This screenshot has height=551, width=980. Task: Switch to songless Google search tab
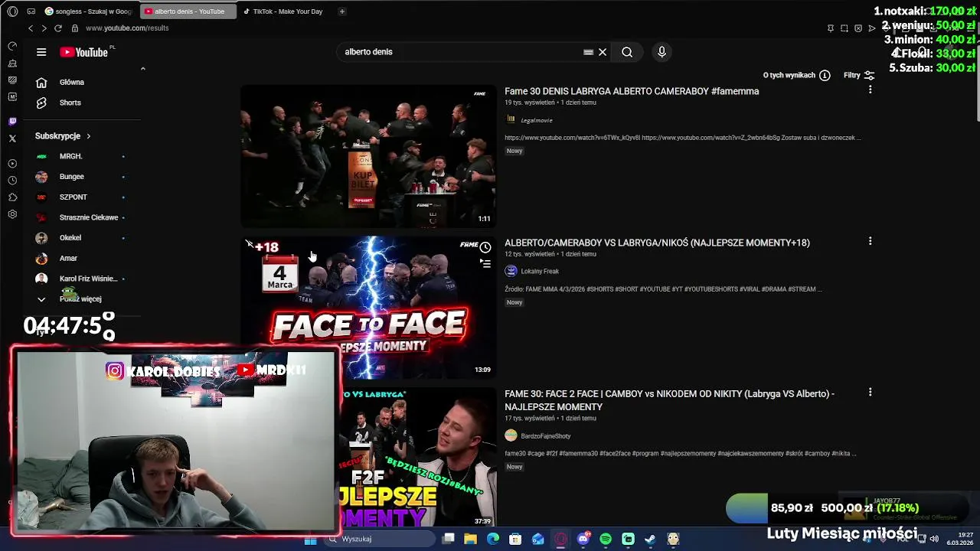tap(89, 11)
